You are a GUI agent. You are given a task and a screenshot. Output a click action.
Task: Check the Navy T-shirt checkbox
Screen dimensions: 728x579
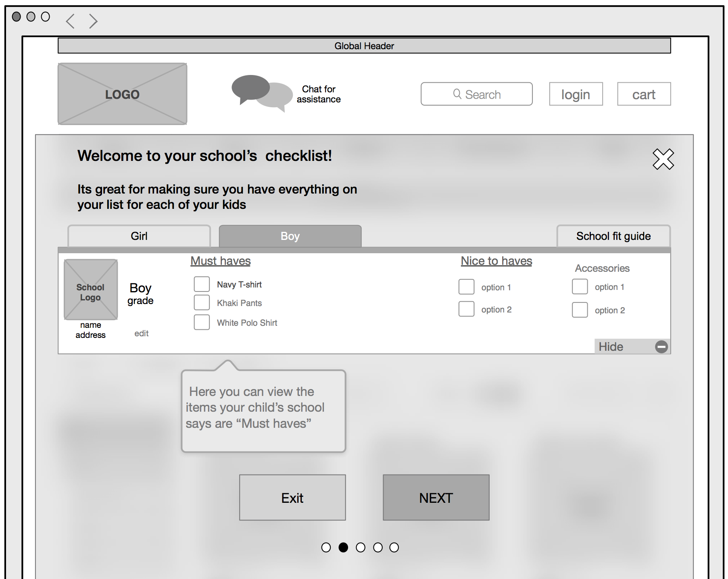tap(202, 284)
